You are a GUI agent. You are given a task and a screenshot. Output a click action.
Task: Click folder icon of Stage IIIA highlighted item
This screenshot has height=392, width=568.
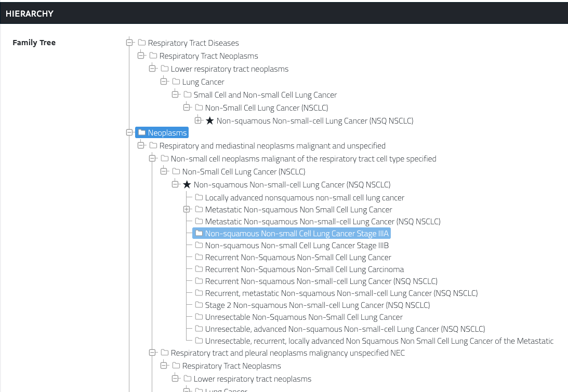(199, 234)
